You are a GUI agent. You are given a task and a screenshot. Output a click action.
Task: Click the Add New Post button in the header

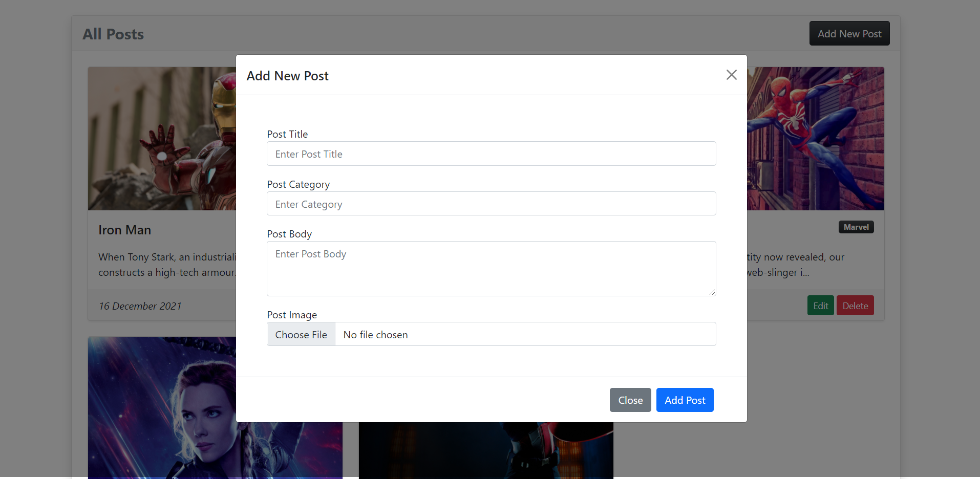coord(849,33)
